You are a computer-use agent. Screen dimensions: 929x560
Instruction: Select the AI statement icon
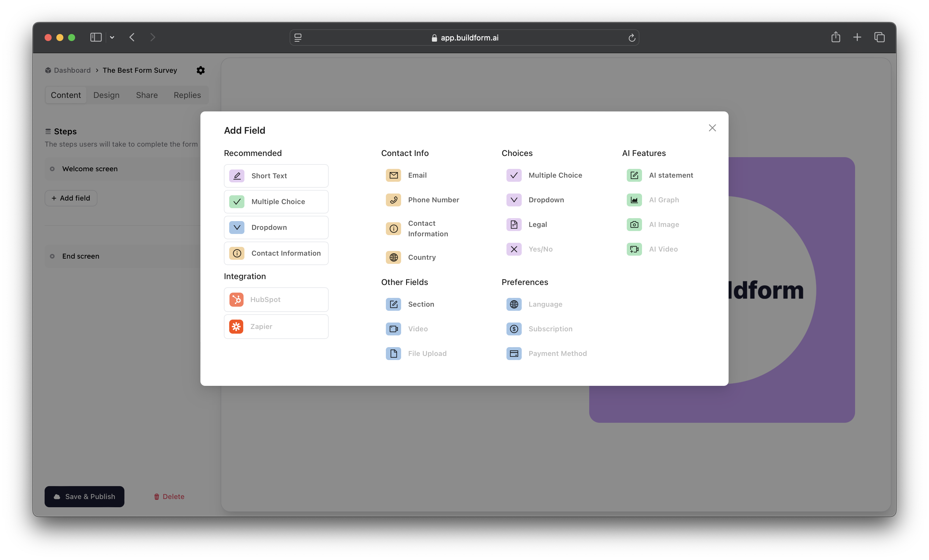[x=634, y=175]
